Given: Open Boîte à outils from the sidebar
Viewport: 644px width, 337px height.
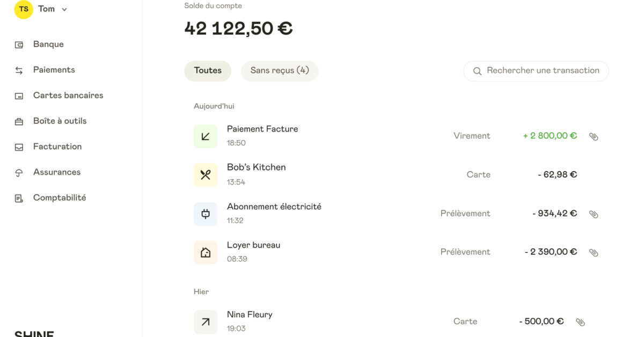Looking at the screenshot, I should click(x=19, y=121).
